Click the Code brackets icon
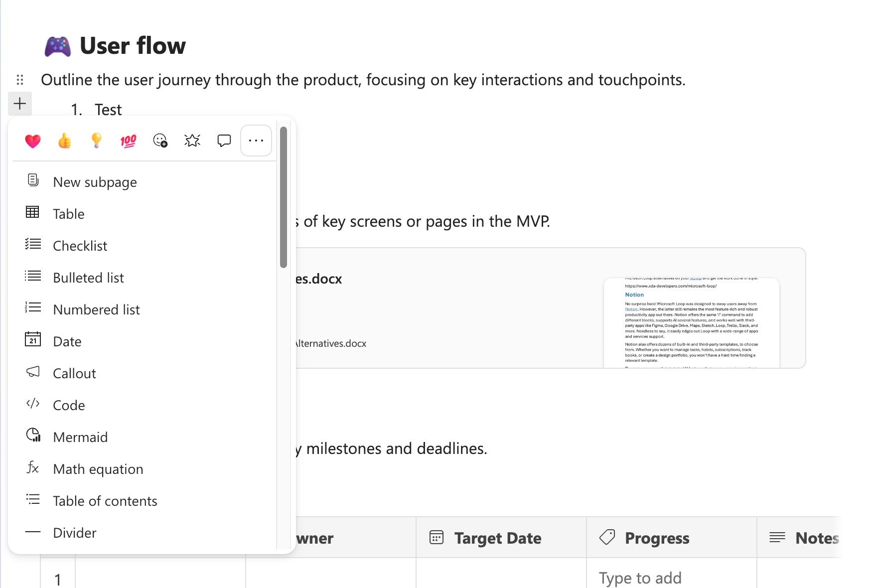 (x=33, y=404)
